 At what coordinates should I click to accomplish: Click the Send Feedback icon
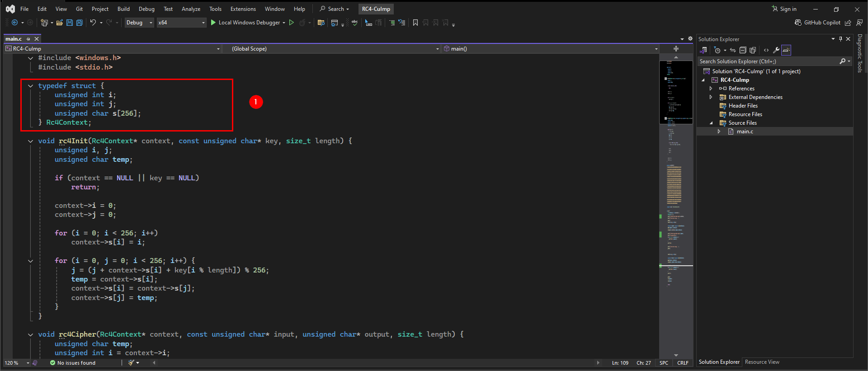[859, 23]
